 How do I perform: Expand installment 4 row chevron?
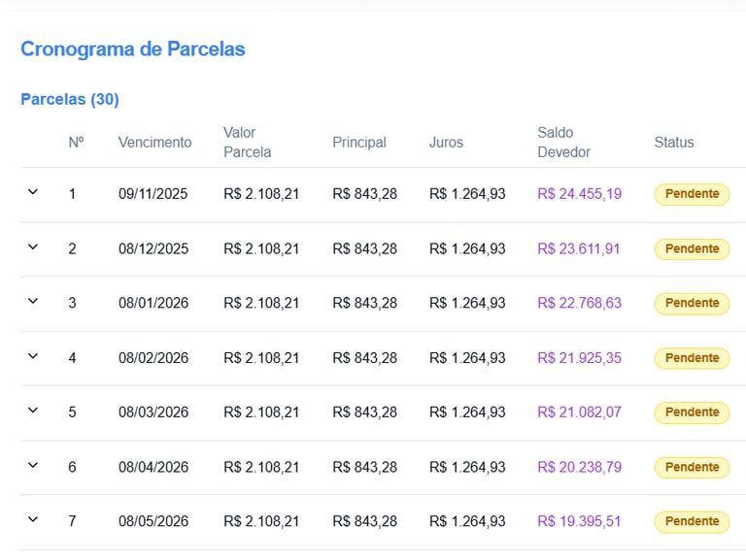click(33, 356)
